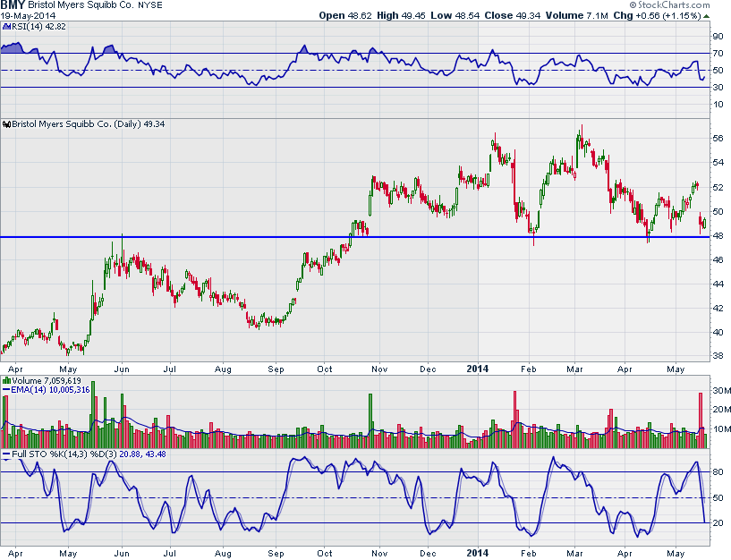Click Feb on the price chart date axis
731x560 pixels.
pos(529,369)
